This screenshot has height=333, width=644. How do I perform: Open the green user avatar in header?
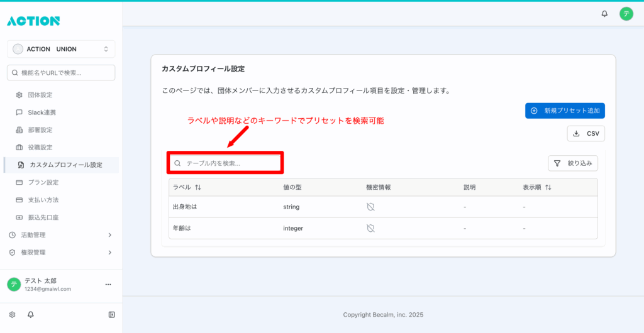(626, 13)
